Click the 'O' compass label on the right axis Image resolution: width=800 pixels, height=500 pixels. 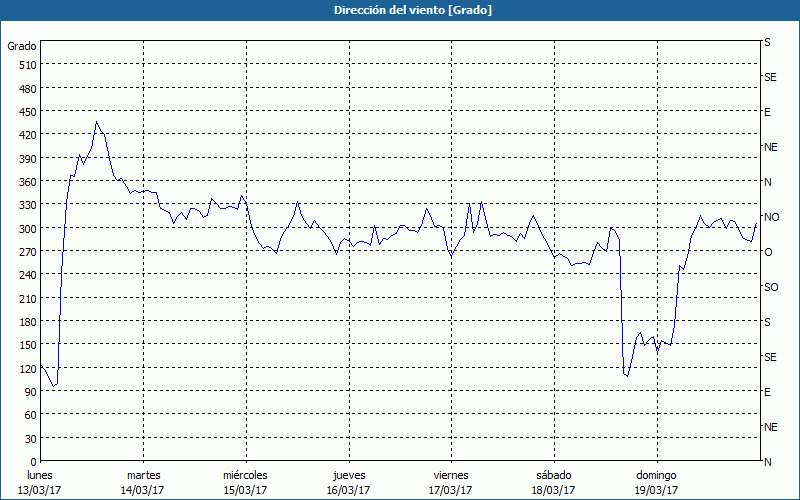768,252
